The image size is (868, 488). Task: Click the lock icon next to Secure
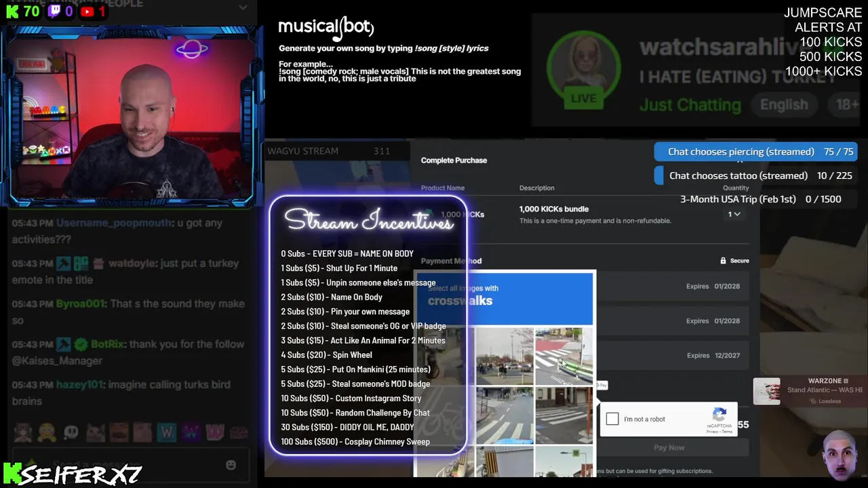click(x=724, y=261)
